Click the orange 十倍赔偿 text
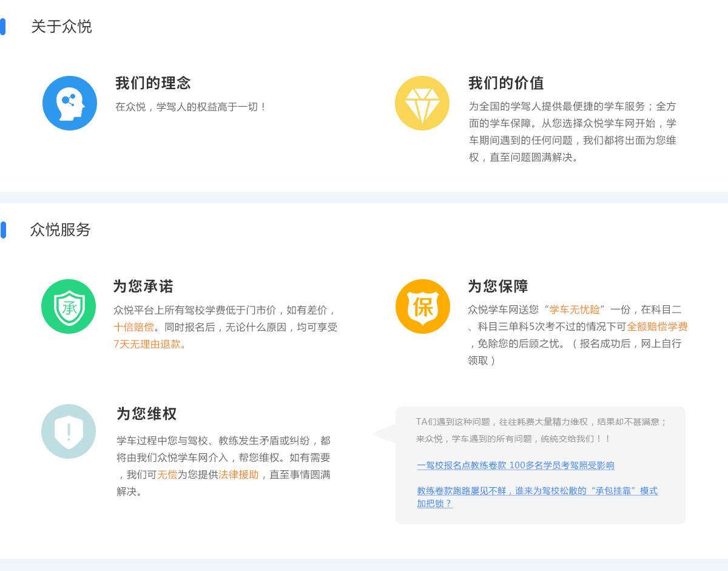This screenshot has width=728, height=571. click(133, 327)
